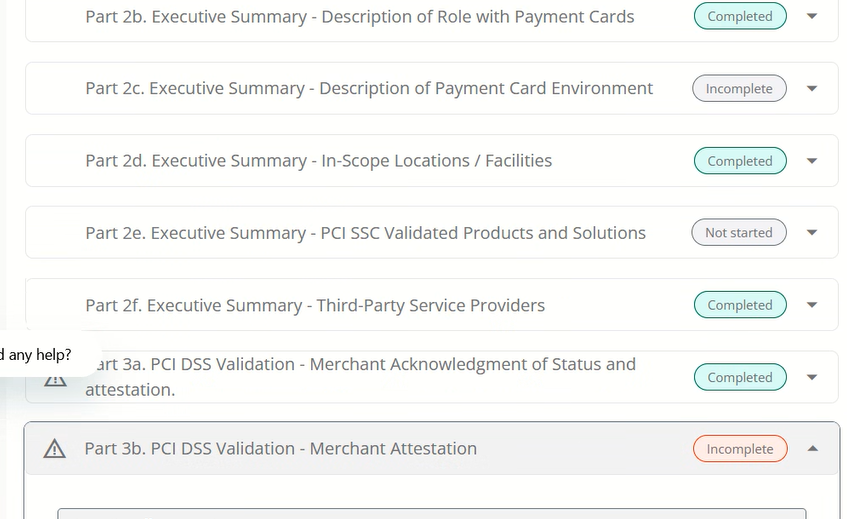This screenshot has width=847, height=519.
Task: Click red Incomplete badge for Part 3b
Action: click(x=740, y=449)
